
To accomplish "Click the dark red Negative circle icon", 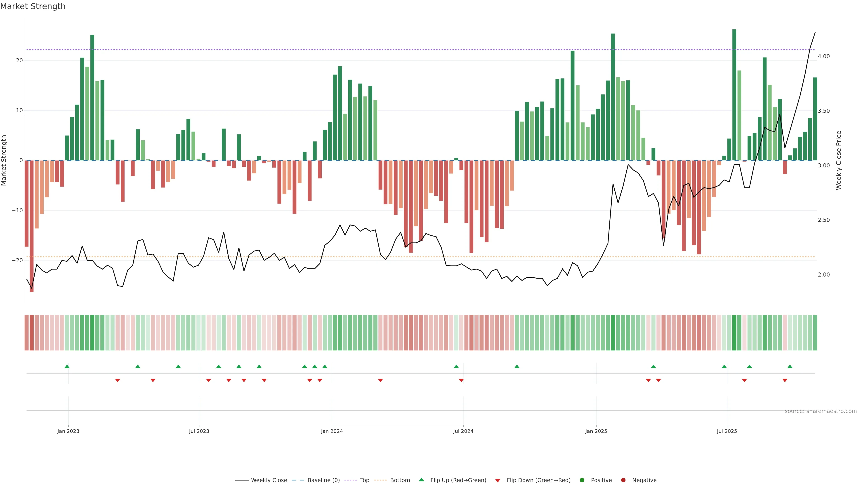I will (x=623, y=480).
